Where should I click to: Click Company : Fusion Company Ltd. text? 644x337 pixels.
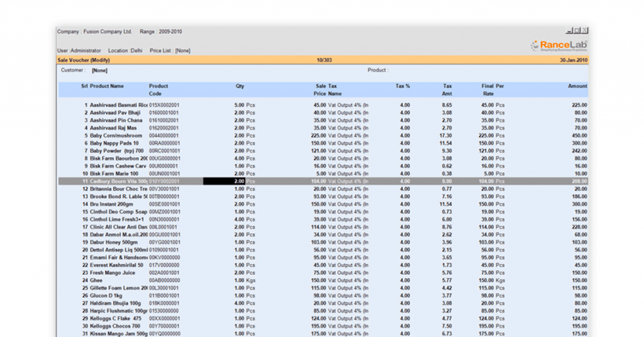94,31
